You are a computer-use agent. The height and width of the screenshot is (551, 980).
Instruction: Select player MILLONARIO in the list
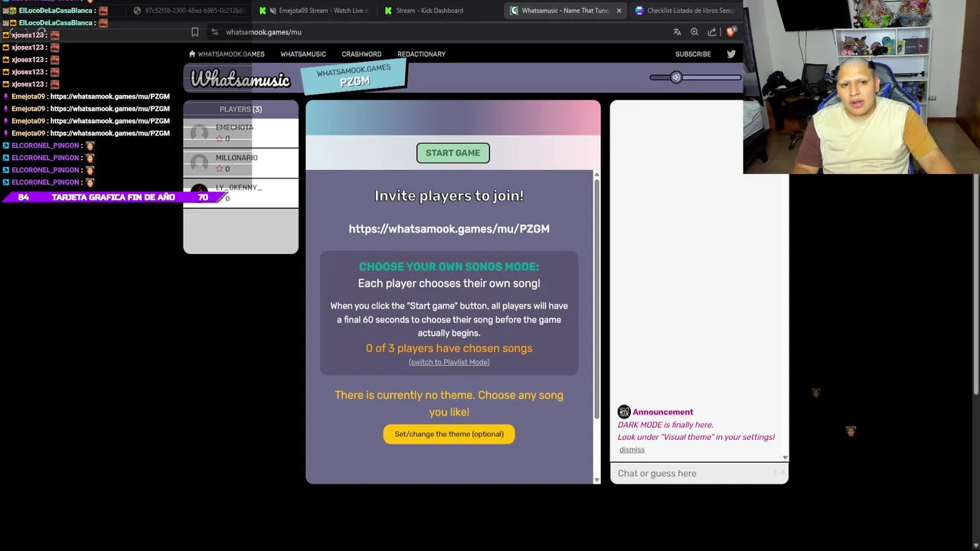coord(240,163)
